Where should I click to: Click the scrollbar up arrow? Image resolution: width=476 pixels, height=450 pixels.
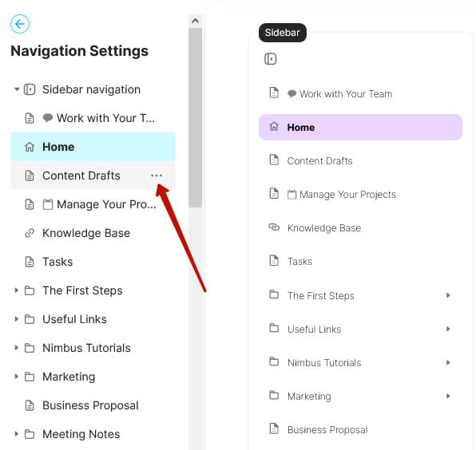[x=195, y=21]
